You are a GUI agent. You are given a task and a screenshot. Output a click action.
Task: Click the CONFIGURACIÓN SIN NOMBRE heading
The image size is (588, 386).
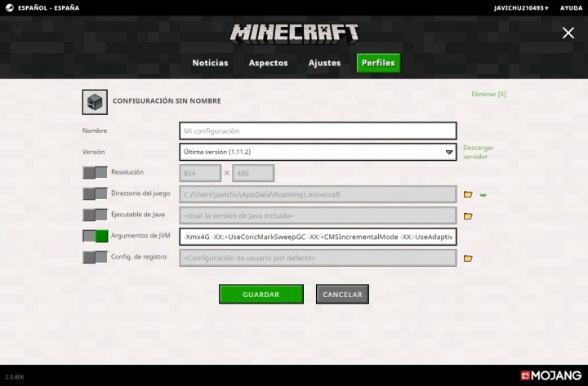167,101
